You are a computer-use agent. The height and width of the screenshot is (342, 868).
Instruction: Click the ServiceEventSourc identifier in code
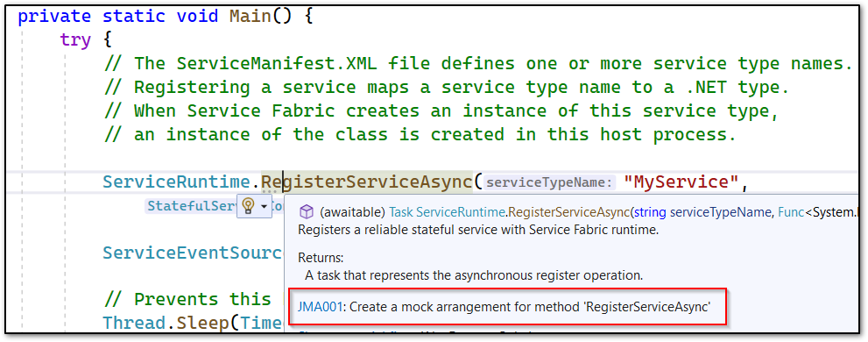point(192,253)
